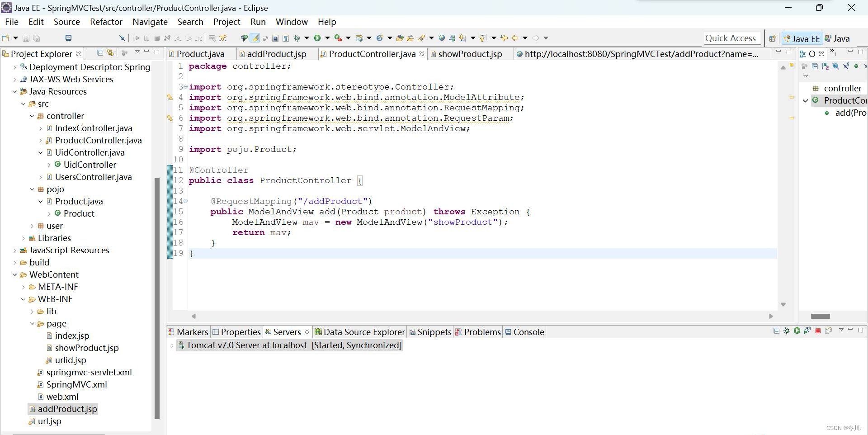
Task: Open the Console tab
Action: (x=524, y=332)
